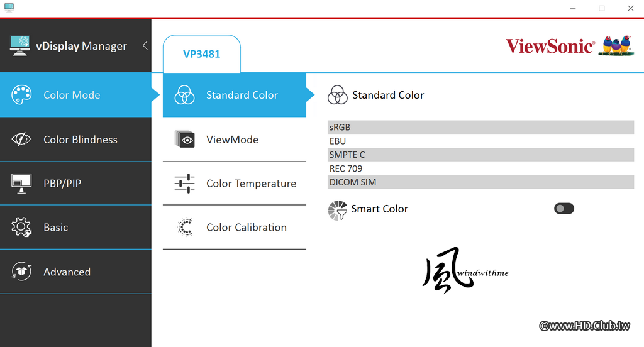Click the ViewSonic wordmark
Viewport: 644px width, 347px height.
pyautogui.click(x=550, y=46)
